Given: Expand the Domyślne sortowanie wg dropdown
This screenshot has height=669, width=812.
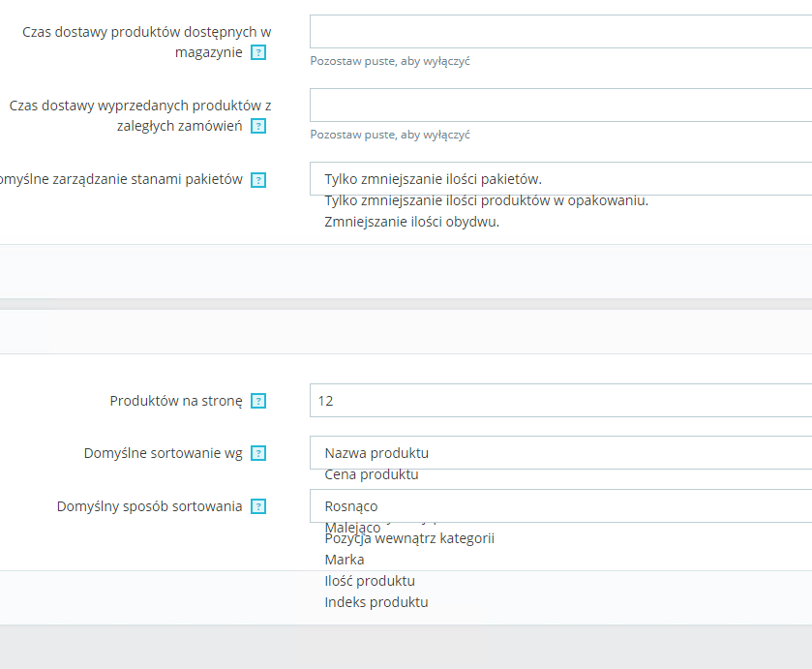Looking at the screenshot, I should point(560,453).
